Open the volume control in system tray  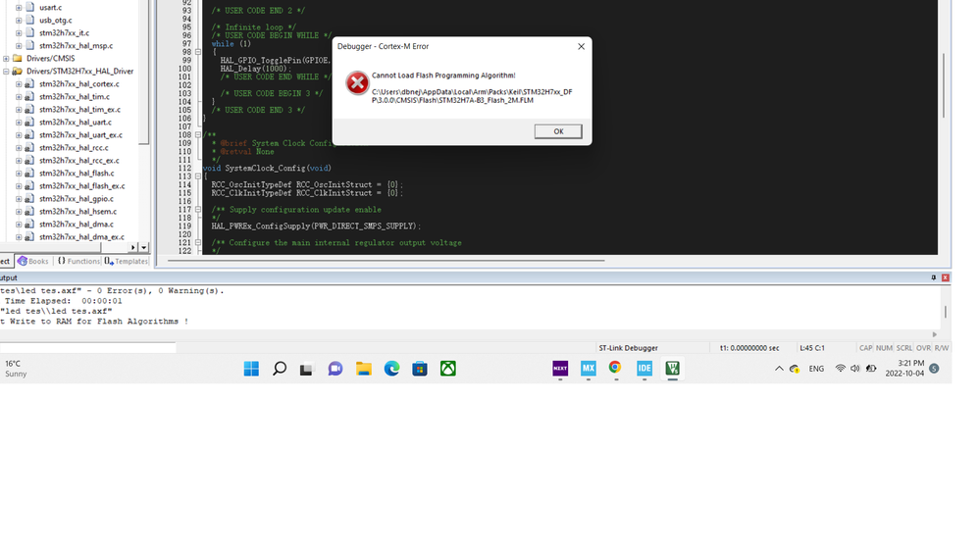pos(855,369)
